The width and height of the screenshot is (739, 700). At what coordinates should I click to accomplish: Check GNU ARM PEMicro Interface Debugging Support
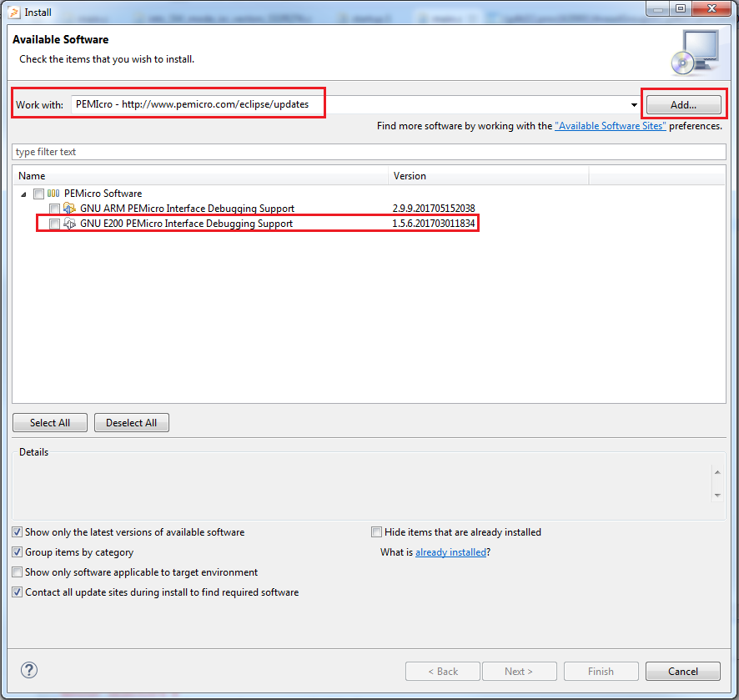pos(55,209)
